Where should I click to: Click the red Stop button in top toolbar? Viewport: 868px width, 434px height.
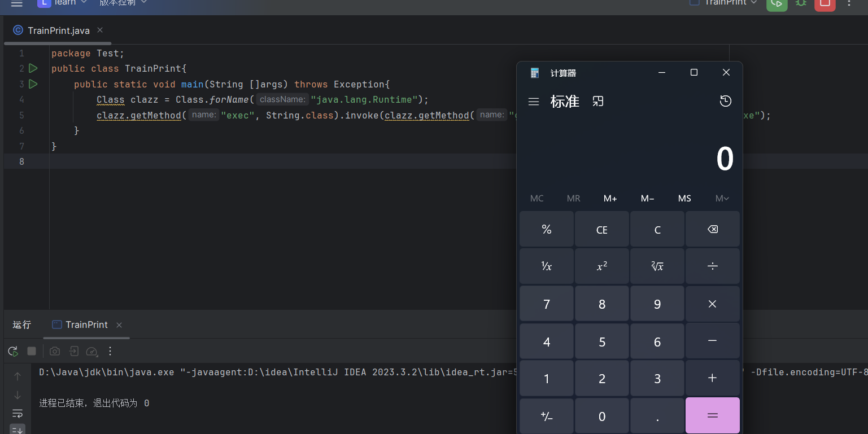pyautogui.click(x=825, y=4)
